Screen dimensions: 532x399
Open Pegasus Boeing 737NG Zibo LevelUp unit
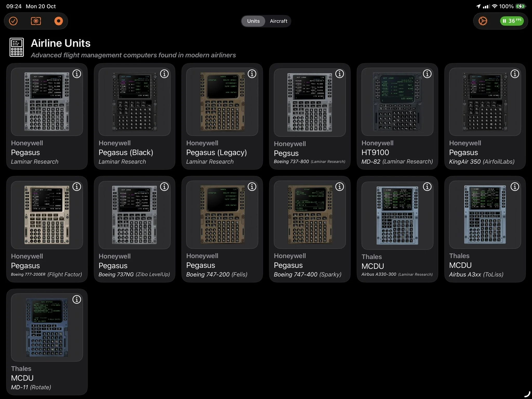134,215
